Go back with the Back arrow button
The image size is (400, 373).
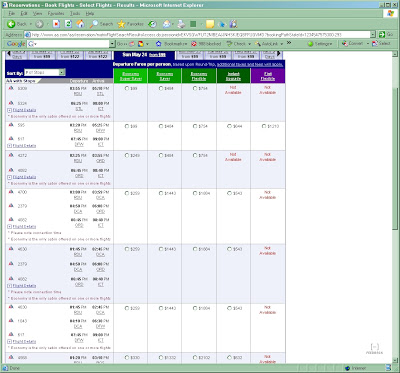point(17,24)
